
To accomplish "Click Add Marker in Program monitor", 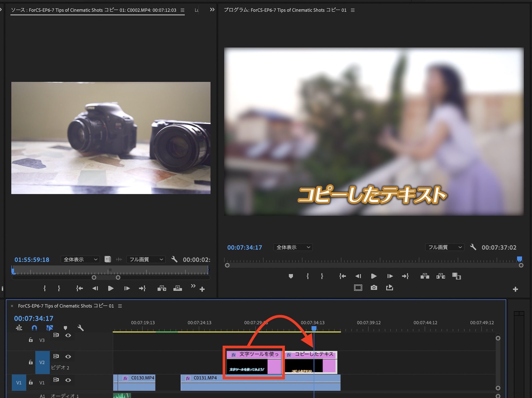I will [x=291, y=276].
